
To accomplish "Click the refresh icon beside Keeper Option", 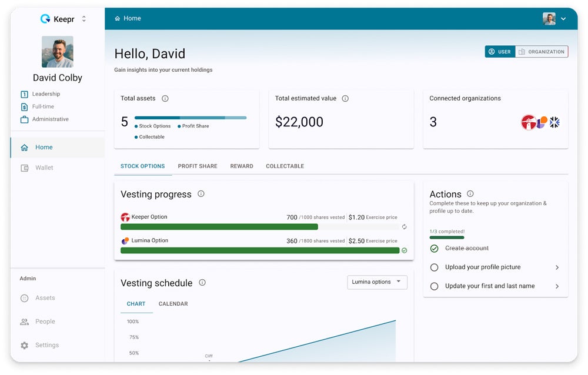I will (x=404, y=227).
